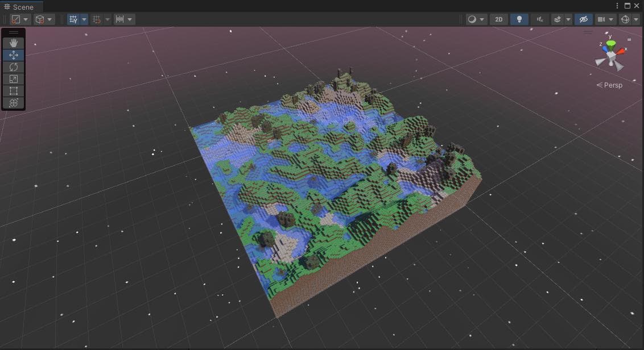
Task: Close the Scene view window
Action: (637, 6)
